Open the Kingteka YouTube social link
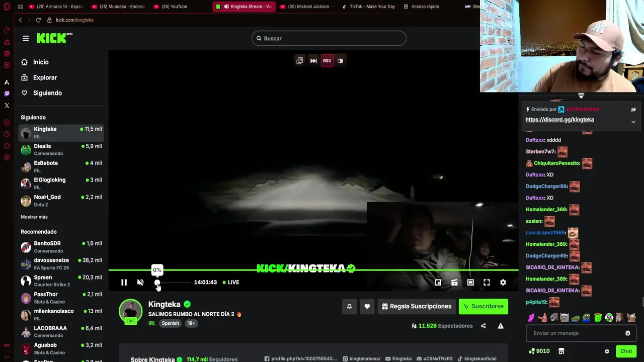 (x=398, y=359)
